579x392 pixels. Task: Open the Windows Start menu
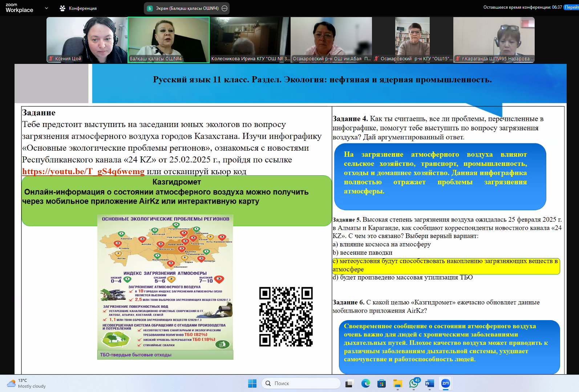coord(252,383)
